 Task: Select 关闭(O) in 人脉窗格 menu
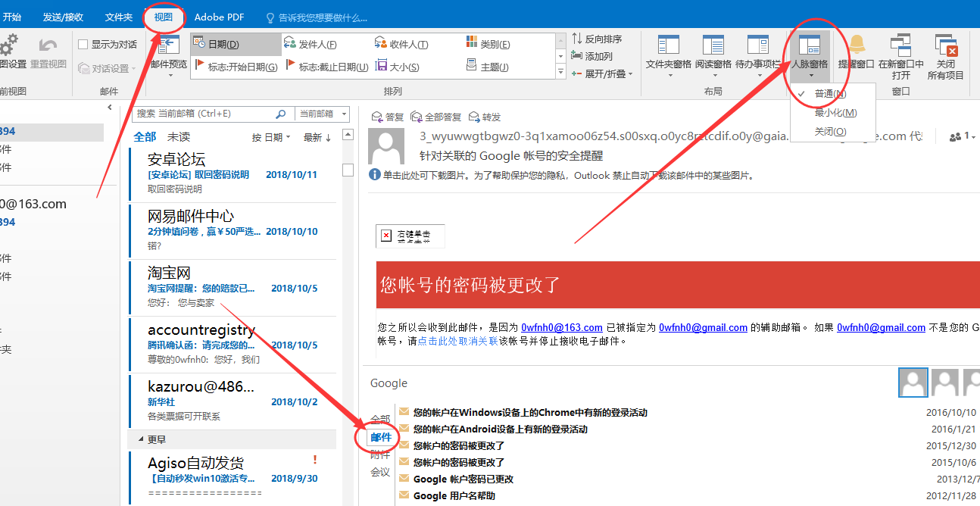pyautogui.click(x=830, y=132)
